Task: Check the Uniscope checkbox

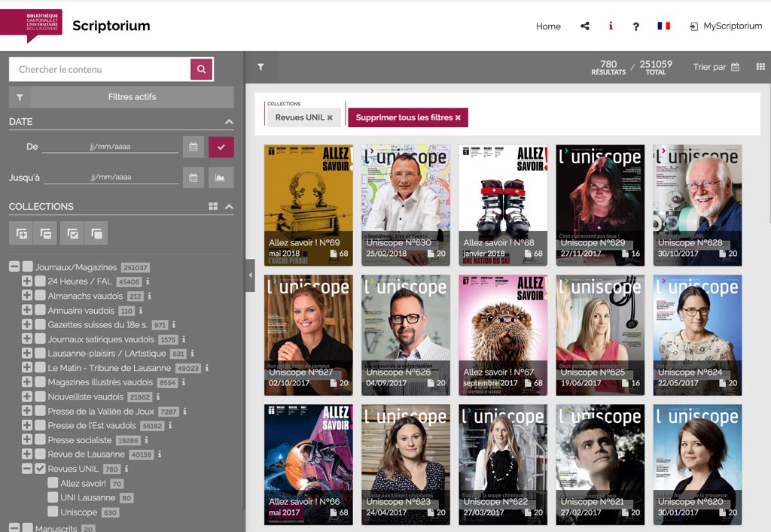Action: point(53,512)
